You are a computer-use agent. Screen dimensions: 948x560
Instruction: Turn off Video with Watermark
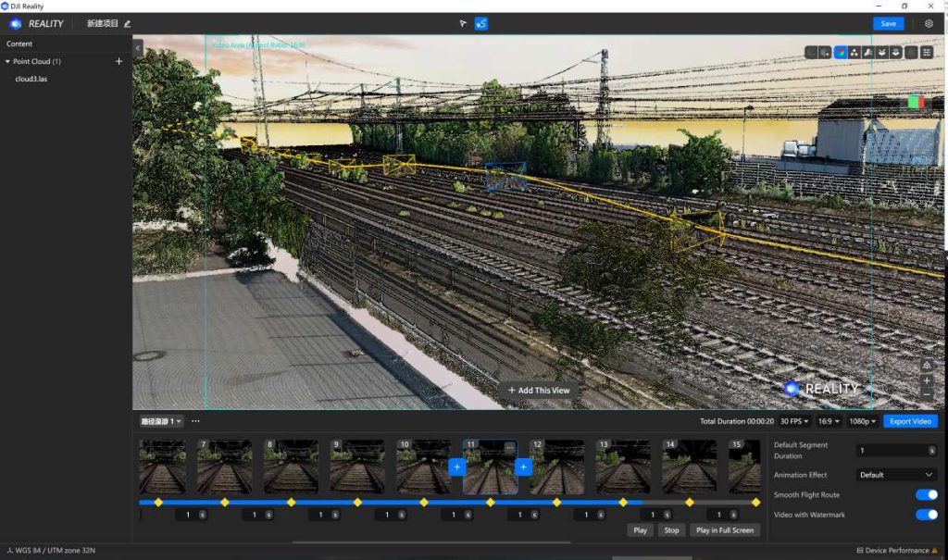coord(926,515)
